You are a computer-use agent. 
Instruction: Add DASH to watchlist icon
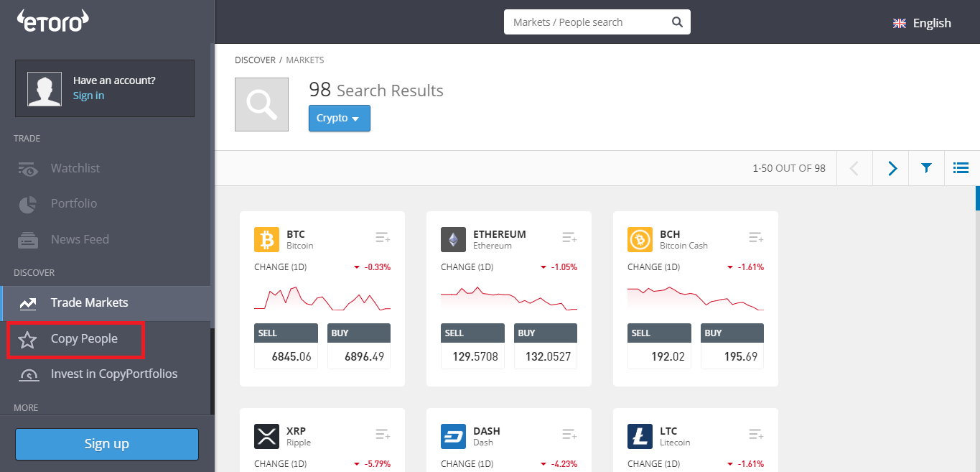[569, 435]
